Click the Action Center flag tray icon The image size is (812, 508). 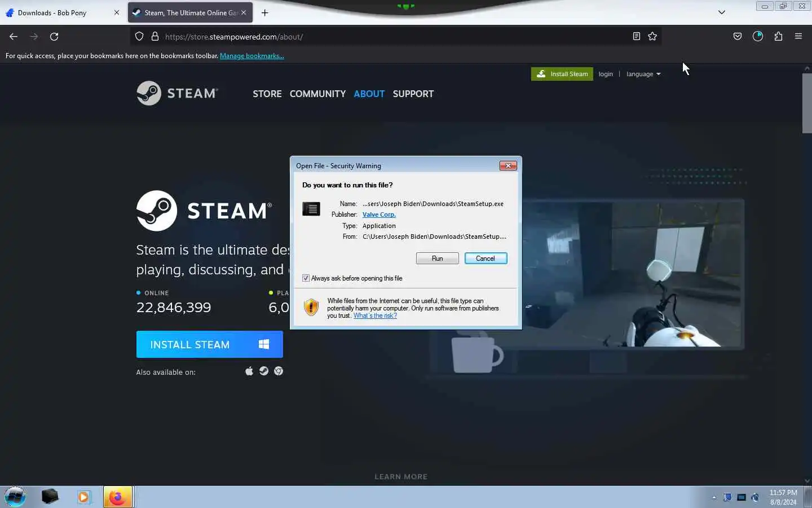tap(727, 497)
